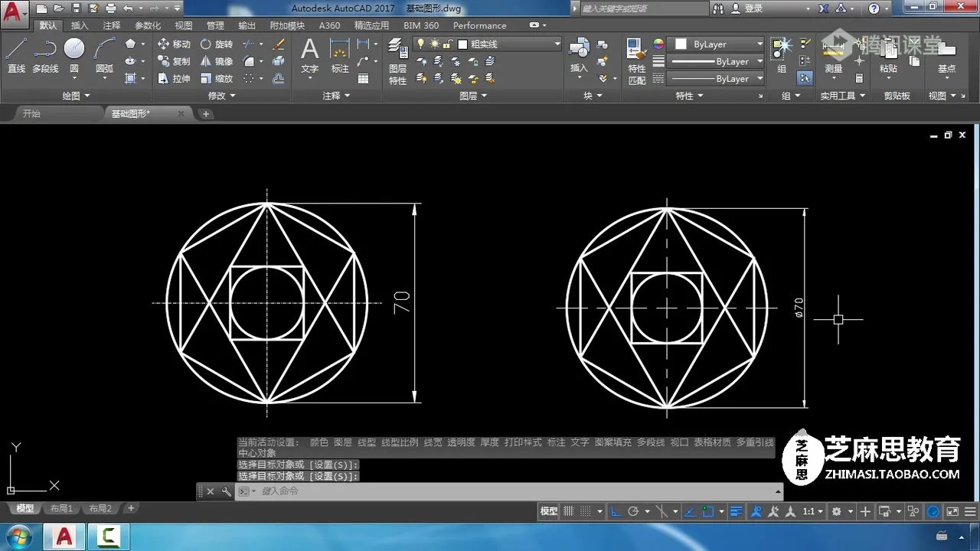The width and height of the screenshot is (980, 551).
Task: Toggle lineweight display in the status bar
Action: (737, 511)
